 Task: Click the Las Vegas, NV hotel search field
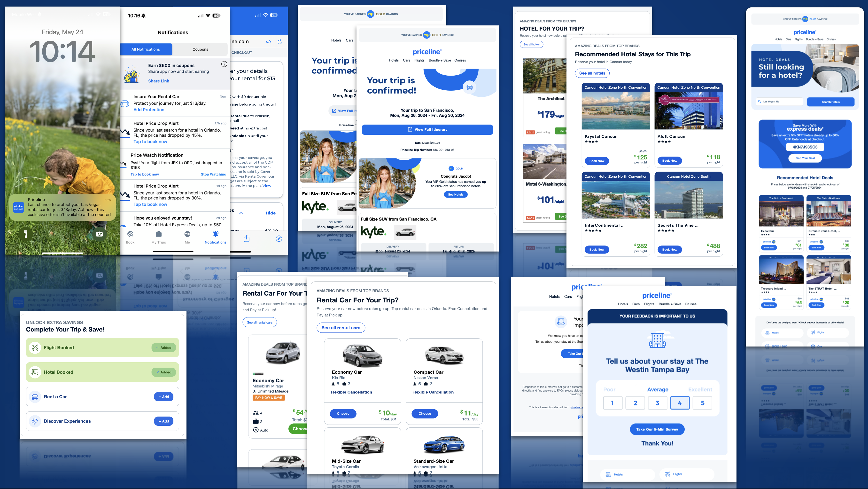pyautogui.click(x=779, y=102)
